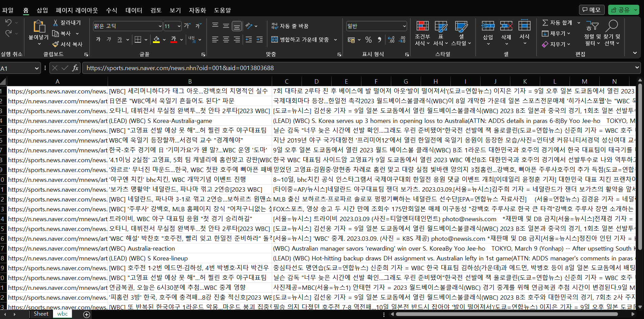This screenshot has height=319, width=644.
Task: Toggle bottom vertical alignment
Action: pyautogui.click(x=237, y=26)
